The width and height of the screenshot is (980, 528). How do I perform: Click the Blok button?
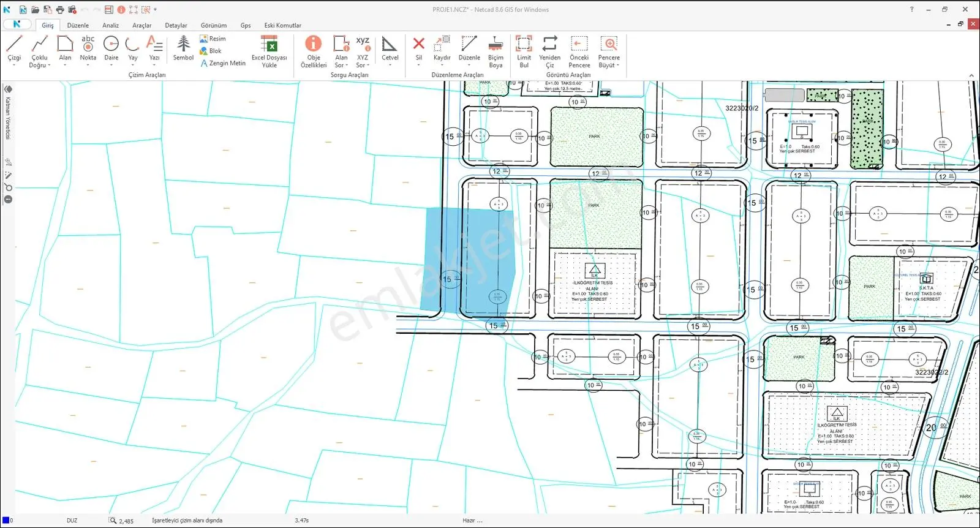point(211,51)
